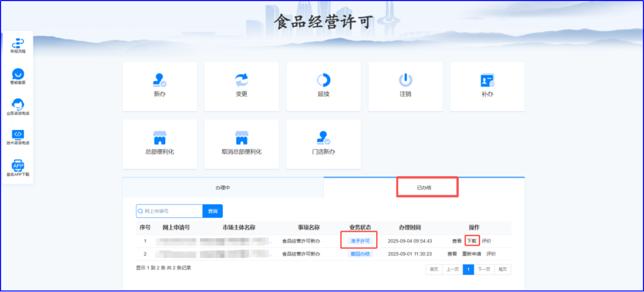Click the 查询 search button
644x292 pixels.
point(213,211)
